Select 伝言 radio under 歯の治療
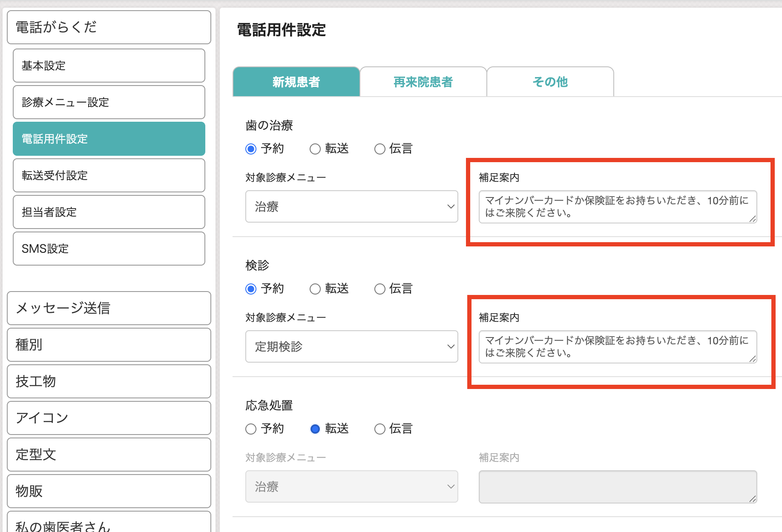Image resolution: width=782 pixels, height=532 pixels. 379,149
